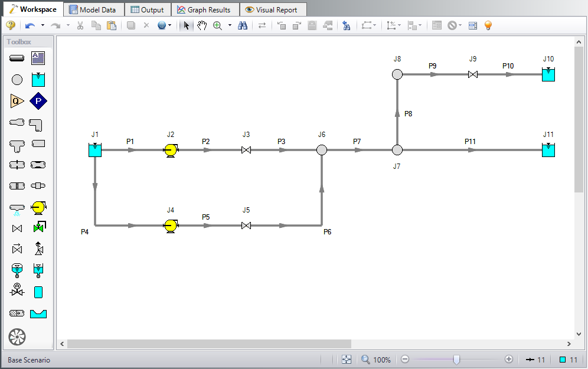Click the horizontal scrollbar below the workspace
The height and width of the screenshot is (369, 588).
point(207,344)
